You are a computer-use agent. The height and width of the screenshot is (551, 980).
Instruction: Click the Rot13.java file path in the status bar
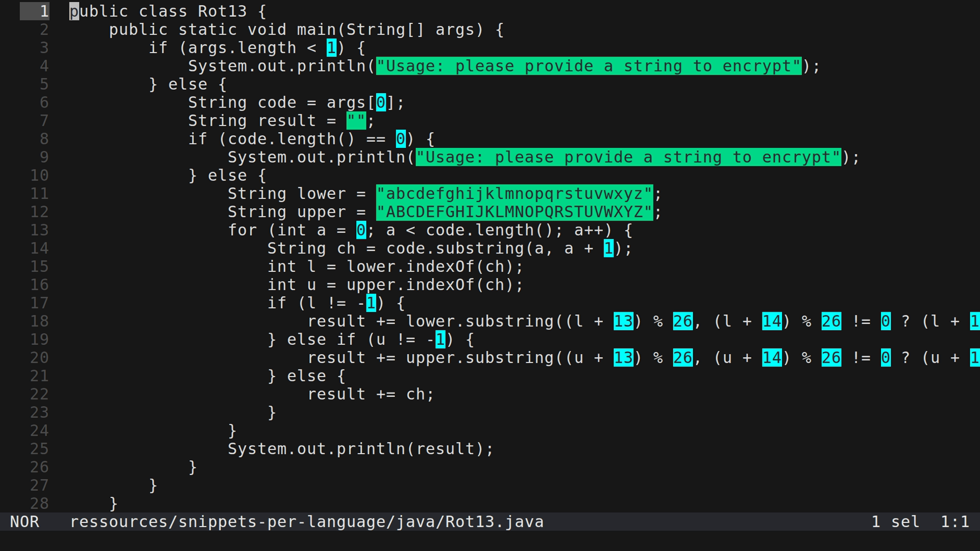coord(306,521)
